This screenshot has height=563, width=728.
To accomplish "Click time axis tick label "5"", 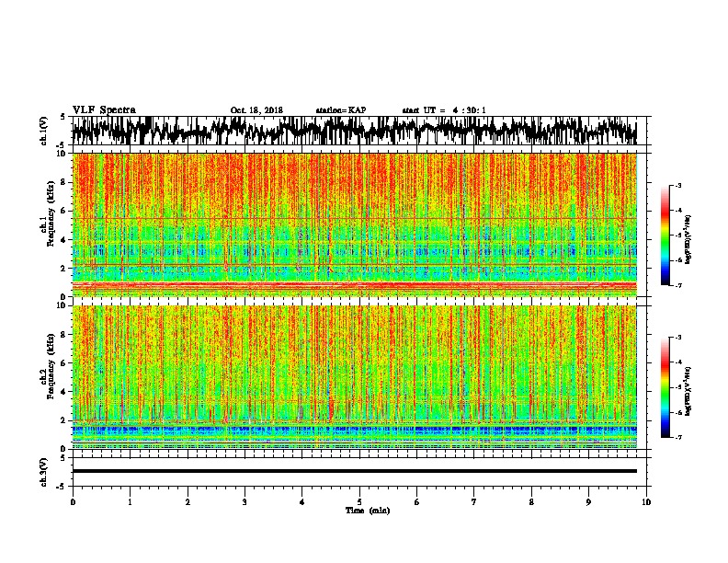I will 359,502.
